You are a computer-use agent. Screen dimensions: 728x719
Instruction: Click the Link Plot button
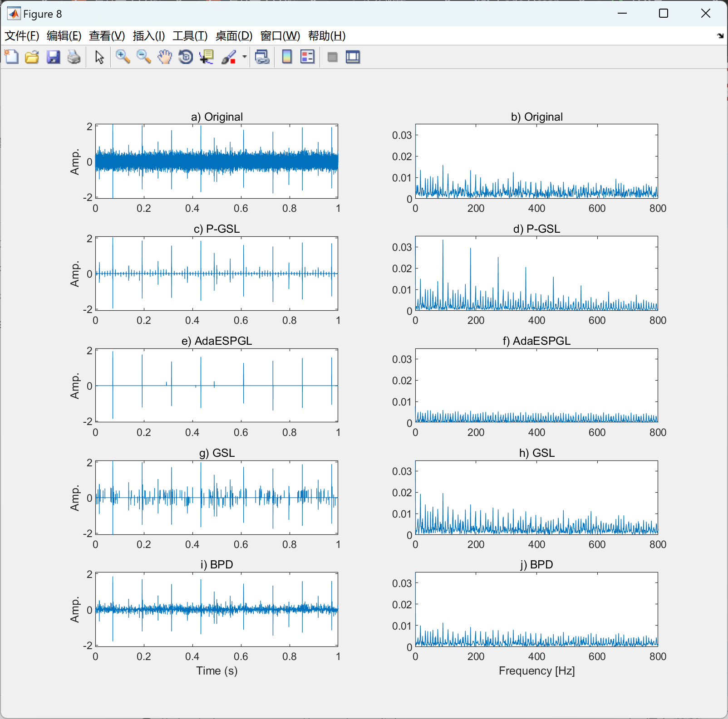click(262, 57)
